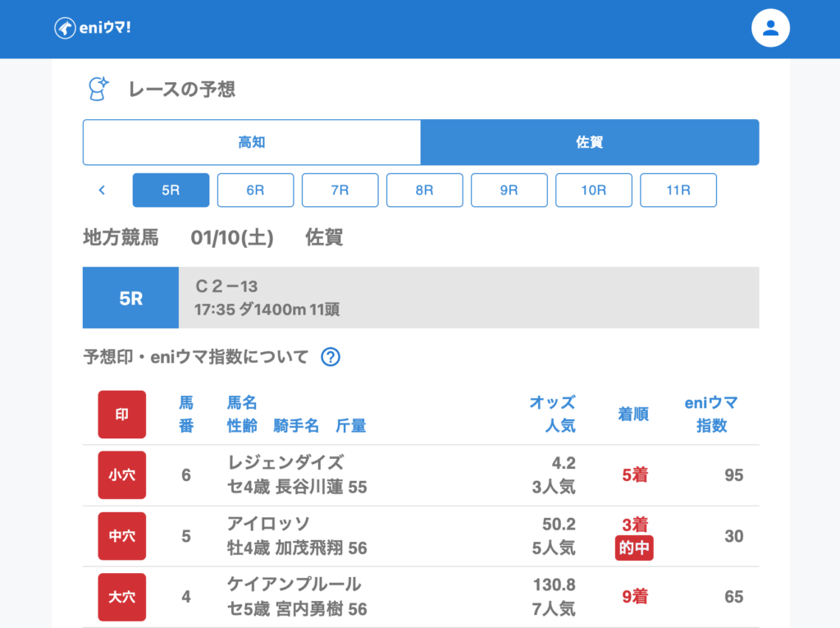The width and height of the screenshot is (840, 628).
Task: Open the 予想印・eniウマ指数について explanation
Action: click(x=196, y=357)
